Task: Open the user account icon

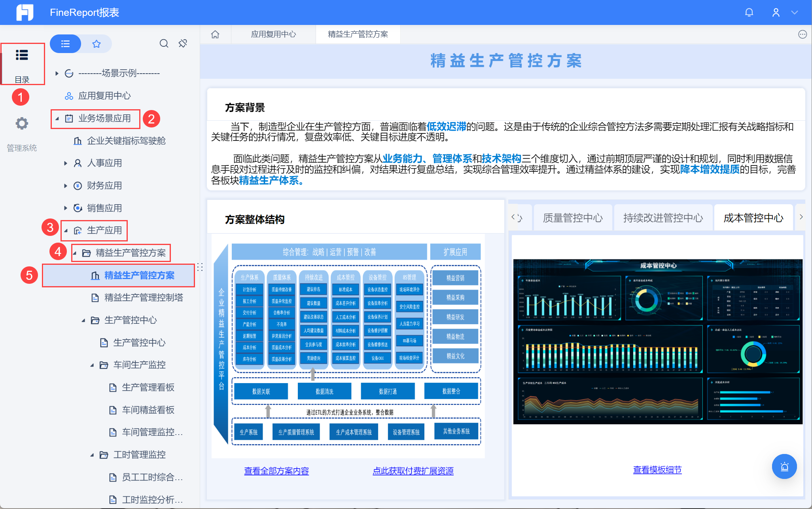Action: 776,13
